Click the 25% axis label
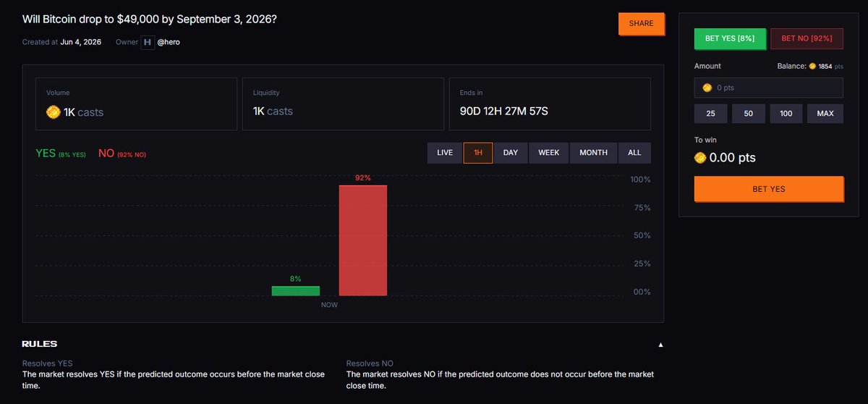The height and width of the screenshot is (404, 868). click(642, 264)
